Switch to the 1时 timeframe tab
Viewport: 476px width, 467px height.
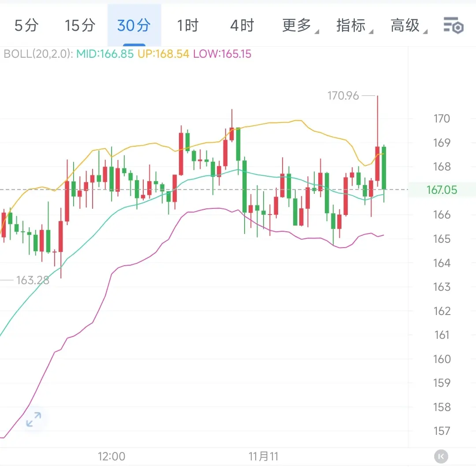(188, 26)
